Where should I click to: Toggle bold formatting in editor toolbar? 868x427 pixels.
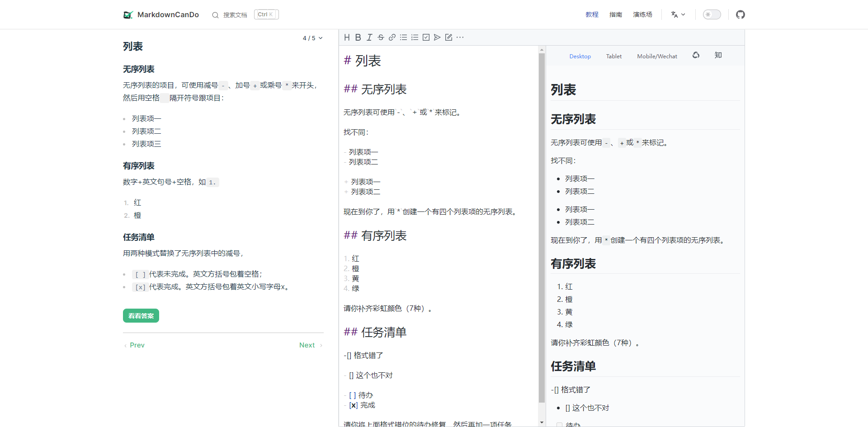[x=358, y=38]
